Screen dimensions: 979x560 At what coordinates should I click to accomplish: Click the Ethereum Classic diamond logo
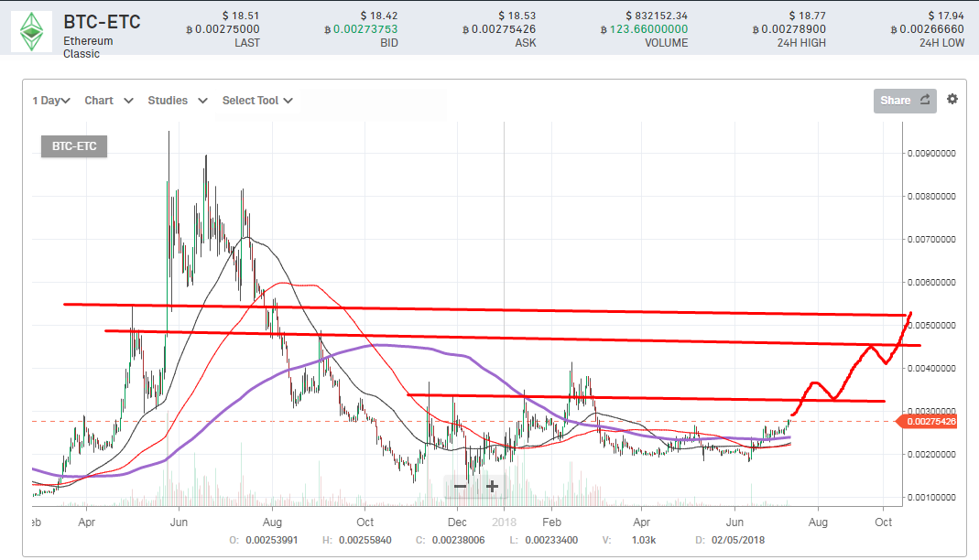[x=32, y=32]
